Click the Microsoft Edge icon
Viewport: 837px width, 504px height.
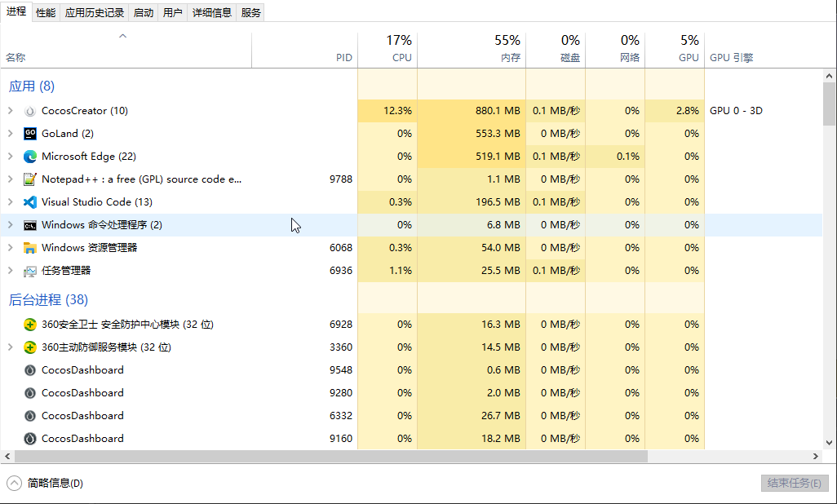coord(30,157)
